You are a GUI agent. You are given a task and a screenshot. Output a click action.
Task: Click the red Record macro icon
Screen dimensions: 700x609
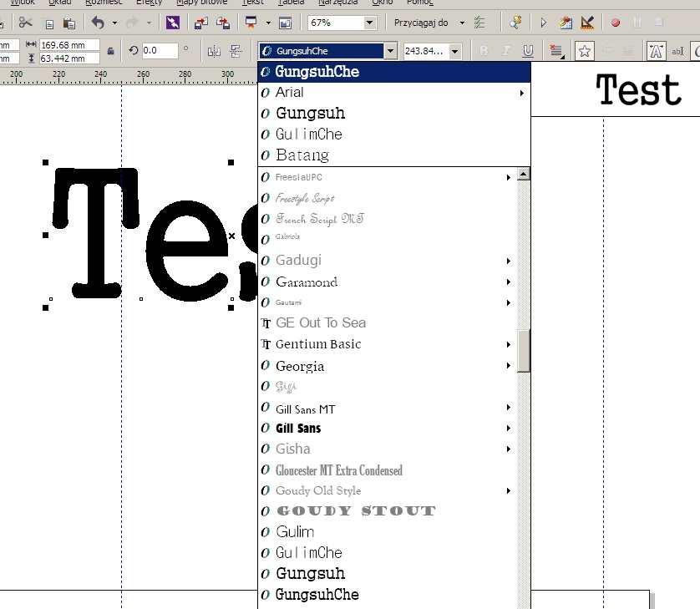[x=616, y=23]
